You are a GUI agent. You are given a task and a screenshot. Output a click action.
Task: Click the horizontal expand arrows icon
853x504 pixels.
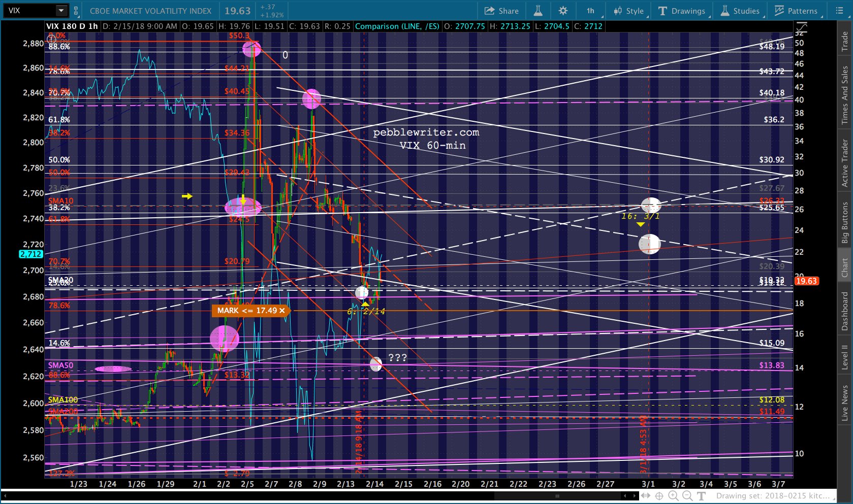pos(645,496)
